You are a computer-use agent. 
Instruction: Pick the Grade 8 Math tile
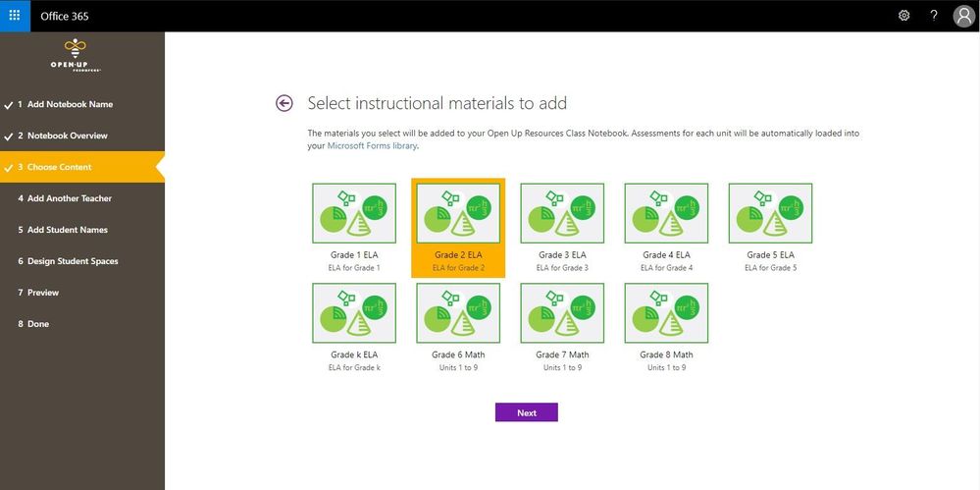click(666, 313)
